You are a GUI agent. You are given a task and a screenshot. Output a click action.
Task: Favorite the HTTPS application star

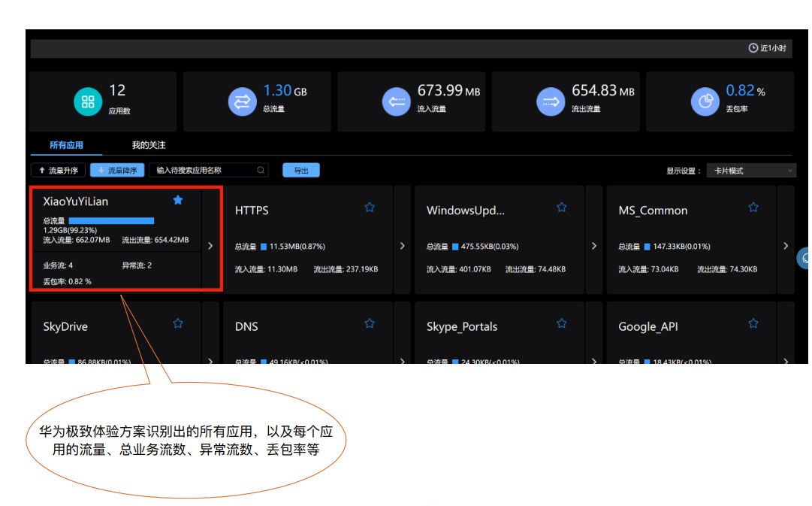[x=370, y=208]
